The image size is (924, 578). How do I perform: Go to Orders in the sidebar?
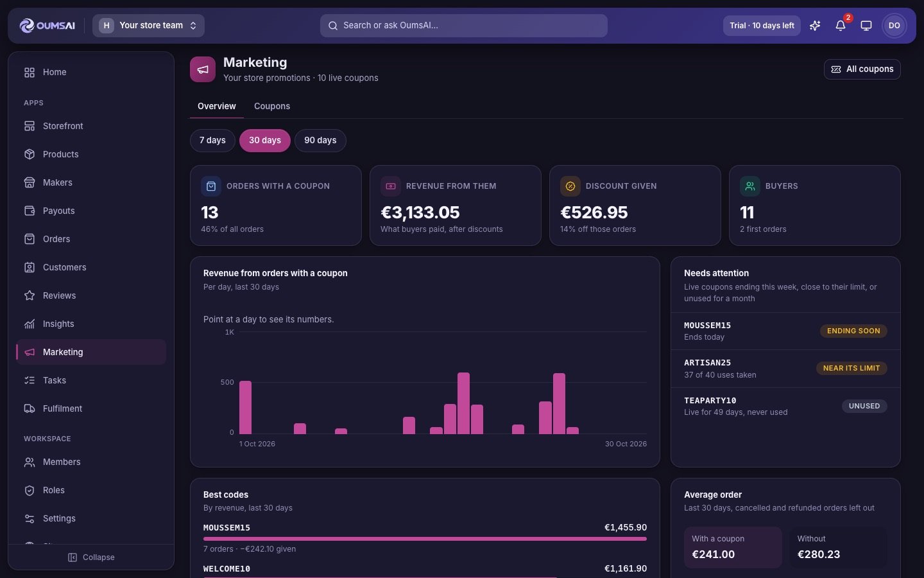(x=91, y=239)
